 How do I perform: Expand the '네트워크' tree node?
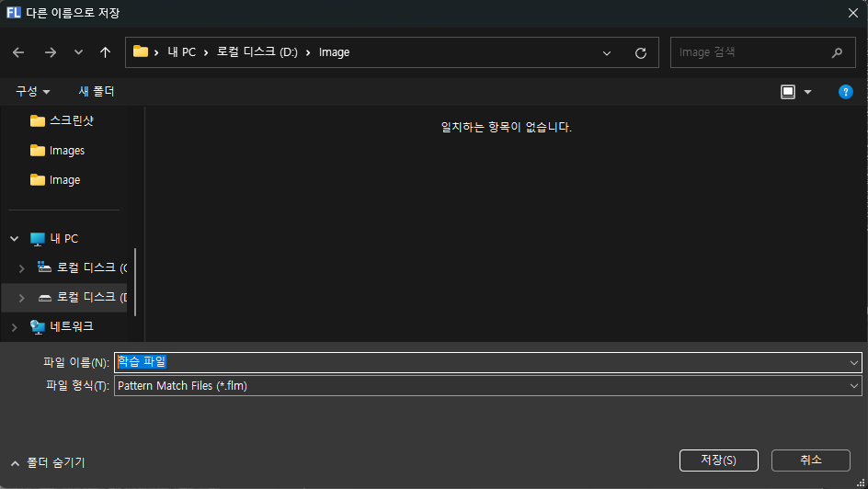(15, 327)
